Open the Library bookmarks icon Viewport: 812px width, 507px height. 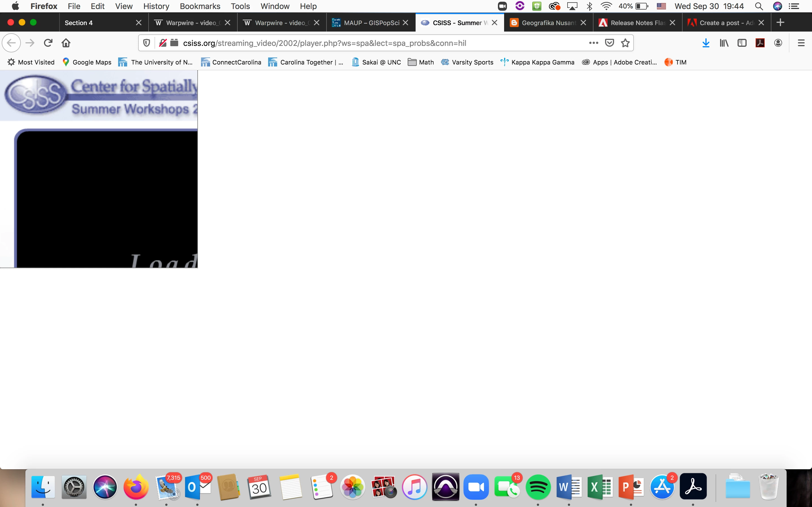point(724,43)
